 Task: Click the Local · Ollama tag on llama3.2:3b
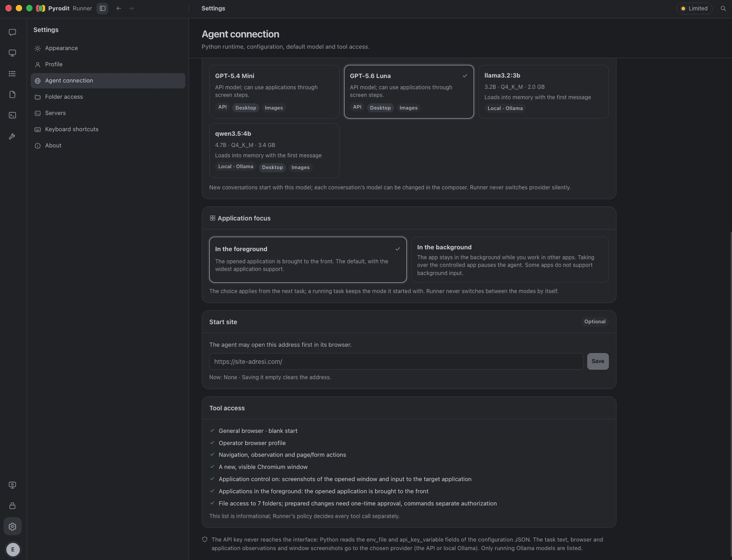point(505,108)
